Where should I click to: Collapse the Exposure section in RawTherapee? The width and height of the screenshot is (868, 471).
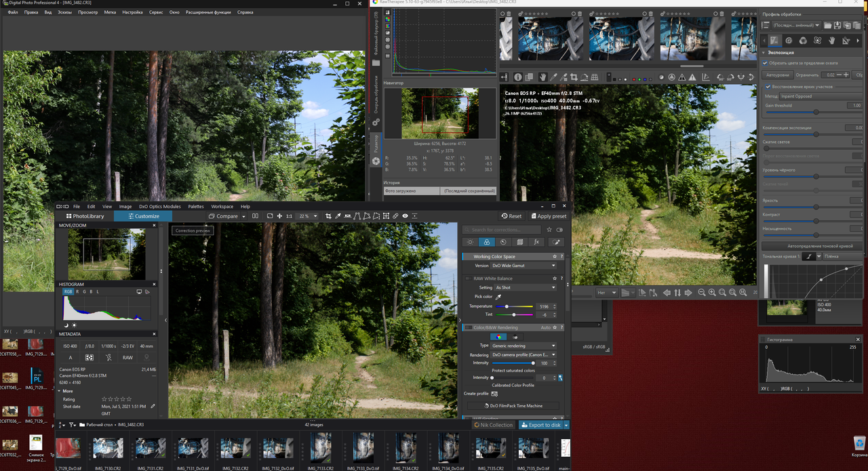(x=764, y=53)
